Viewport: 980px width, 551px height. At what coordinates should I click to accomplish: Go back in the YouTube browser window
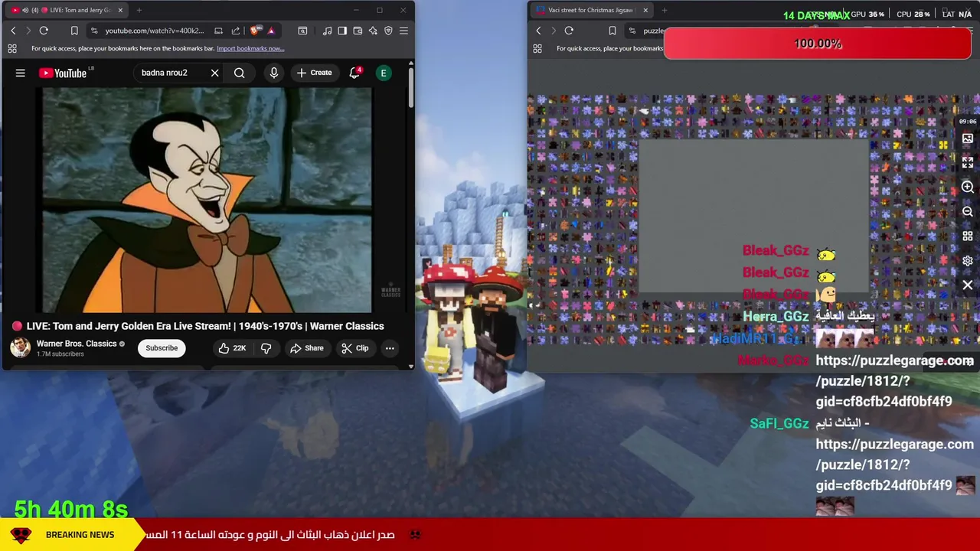click(13, 31)
